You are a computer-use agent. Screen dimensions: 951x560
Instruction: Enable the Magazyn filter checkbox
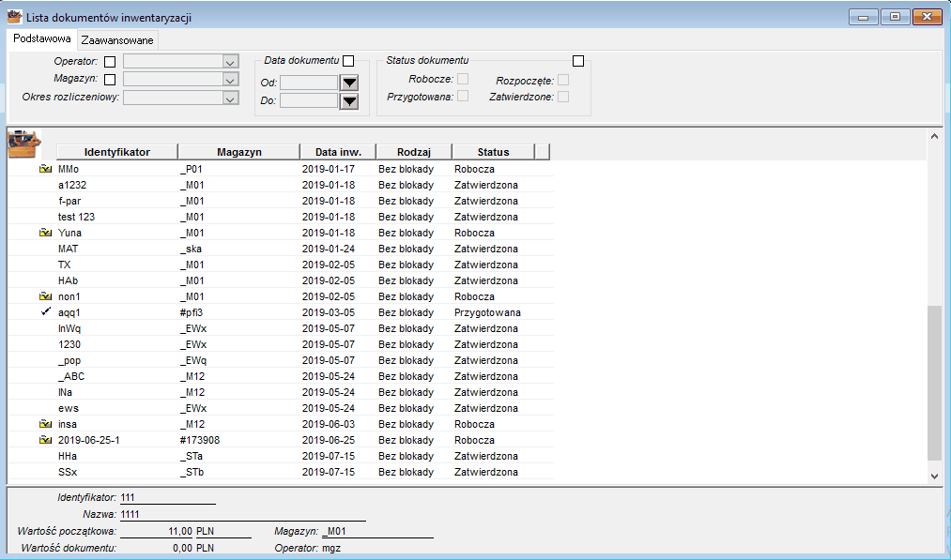[x=110, y=80]
